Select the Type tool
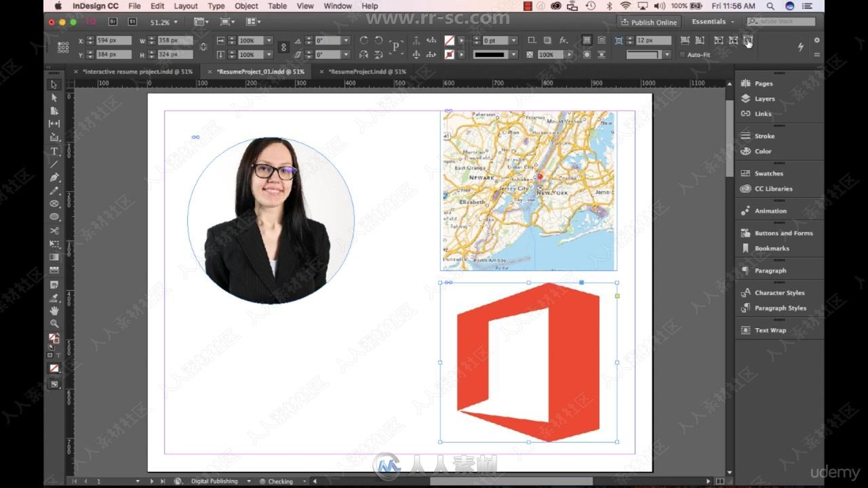The width and height of the screenshot is (868, 488). [54, 150]
